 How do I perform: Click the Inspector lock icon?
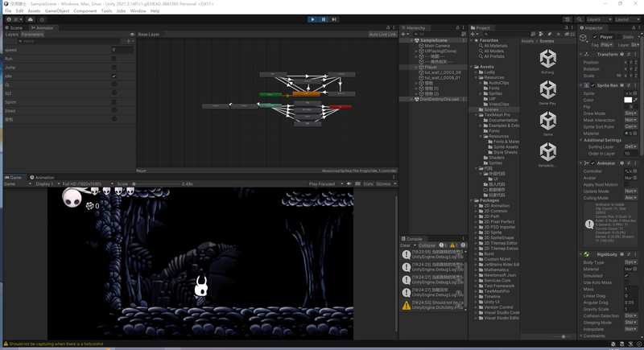(633, 28)
